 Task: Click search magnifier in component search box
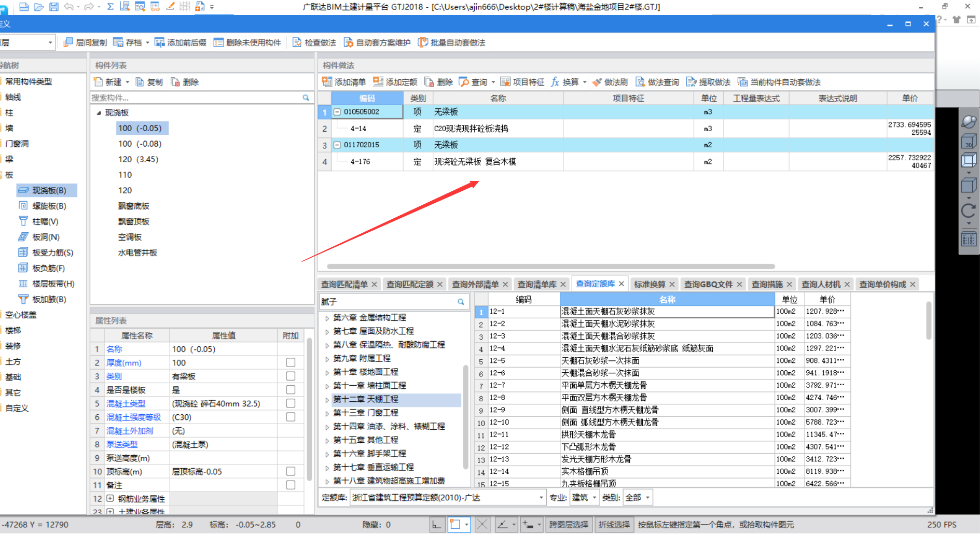point(306,97)
